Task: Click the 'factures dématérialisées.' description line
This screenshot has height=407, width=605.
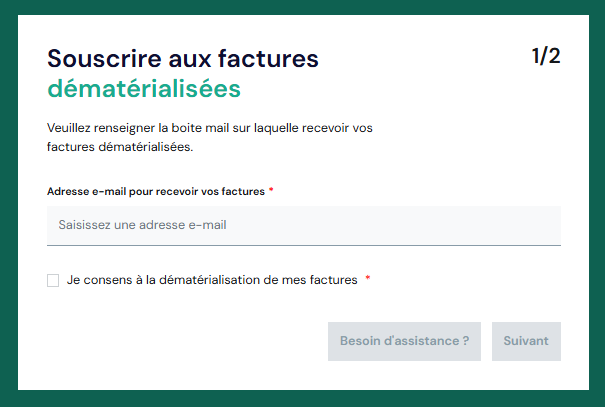Action: [x=119, y=147]
